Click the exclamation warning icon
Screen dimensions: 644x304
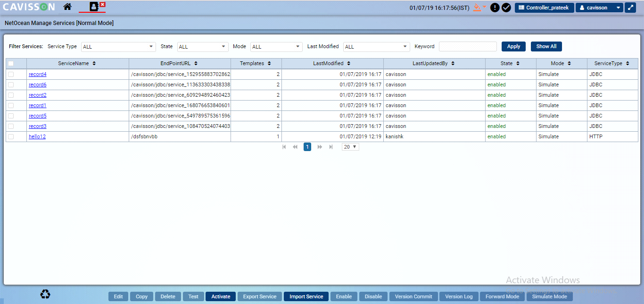coord(495,8)
